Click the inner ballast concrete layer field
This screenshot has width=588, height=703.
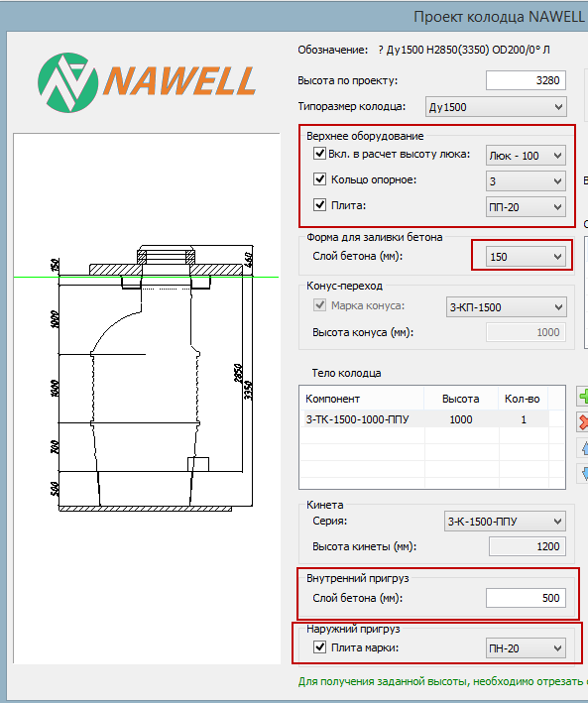click(x=526, y=598)
